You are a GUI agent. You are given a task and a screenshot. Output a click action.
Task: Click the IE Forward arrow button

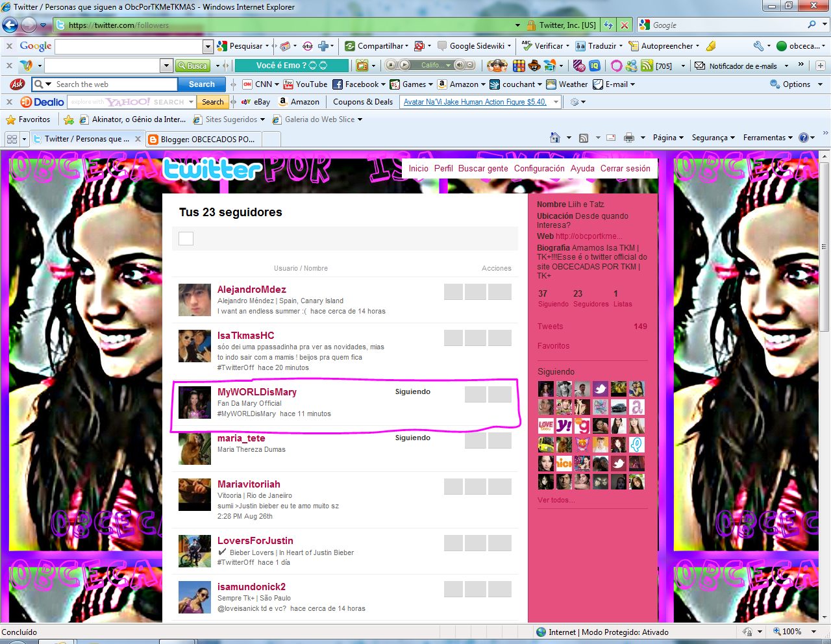tap(29, 25)
